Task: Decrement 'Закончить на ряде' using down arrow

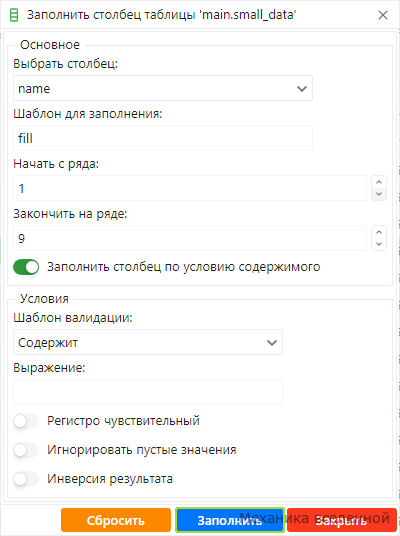Action: pyautogui.click(x=379, y=244)
